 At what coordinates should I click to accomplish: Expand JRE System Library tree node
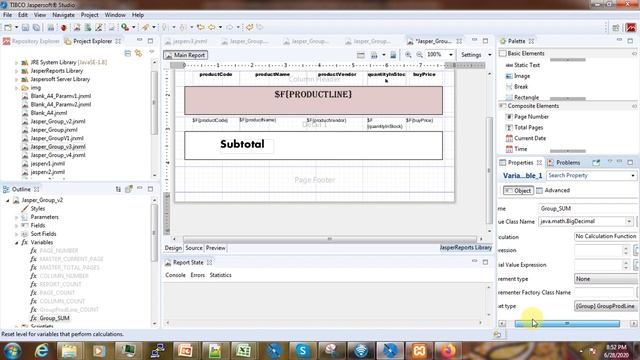[16, 62]
